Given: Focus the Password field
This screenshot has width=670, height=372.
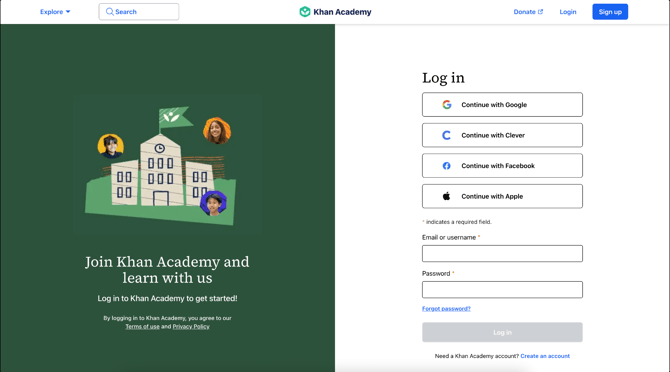Looking at the screenshot, I should click(x=502, y=290).
